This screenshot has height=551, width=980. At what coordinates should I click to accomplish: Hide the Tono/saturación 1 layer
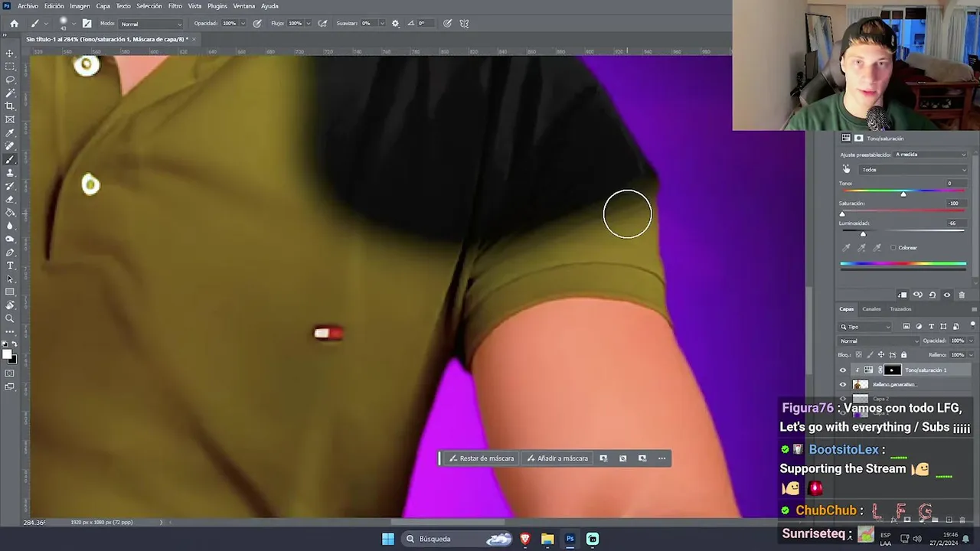point(843,370)
